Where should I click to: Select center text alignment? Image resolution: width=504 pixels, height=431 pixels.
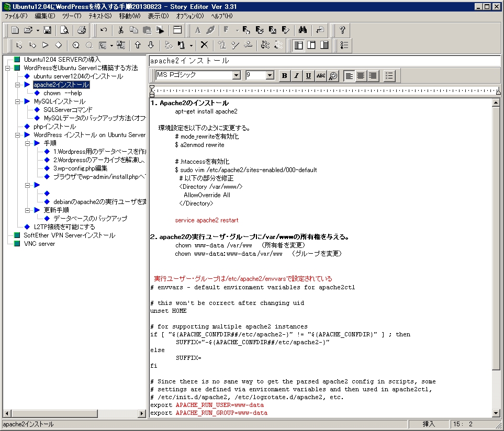[x=361, y=76]
